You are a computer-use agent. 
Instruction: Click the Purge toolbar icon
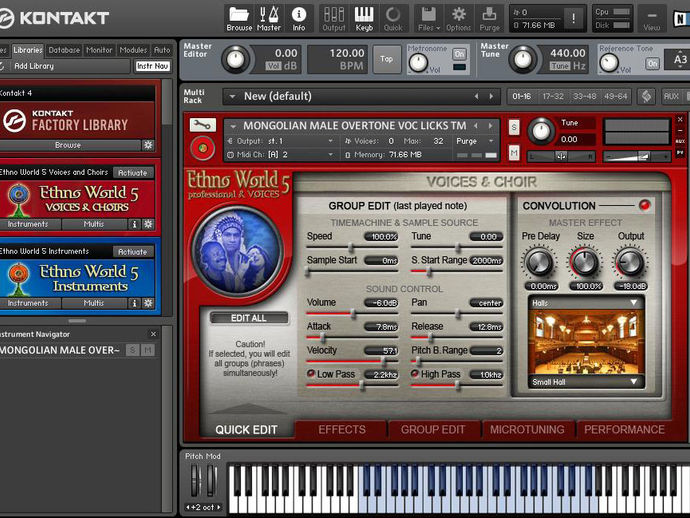(x=489, y=18)
